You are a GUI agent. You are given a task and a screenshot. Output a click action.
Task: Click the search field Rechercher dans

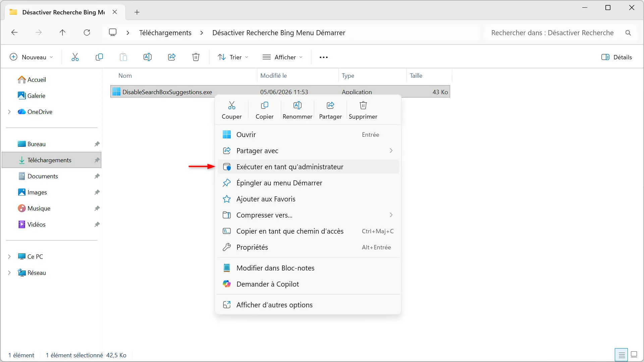[552, 33]
